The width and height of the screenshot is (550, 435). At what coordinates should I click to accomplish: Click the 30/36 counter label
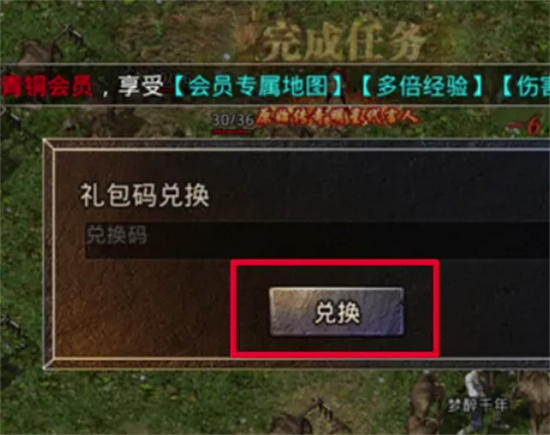[x=233, y=120]
